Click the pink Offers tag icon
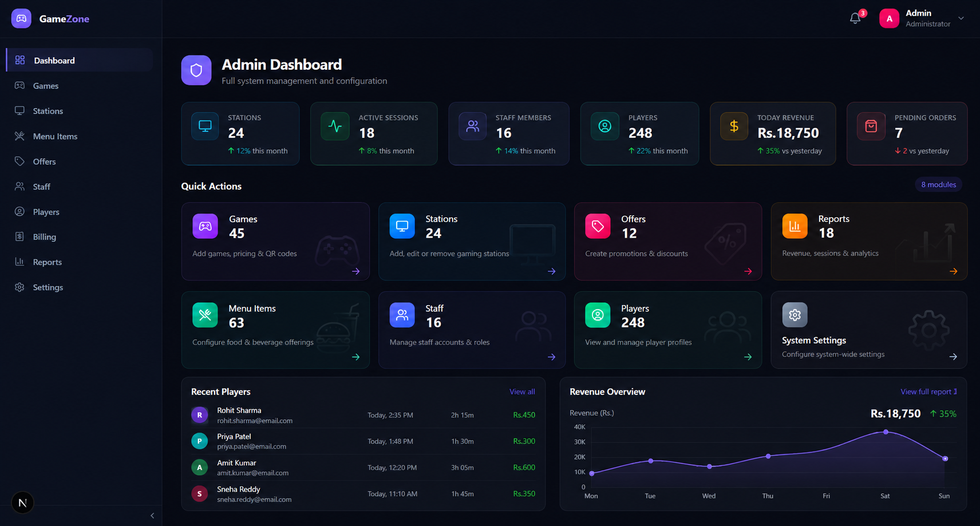The height and width of the screenshot is (526, 980). [x=598, y=226]
